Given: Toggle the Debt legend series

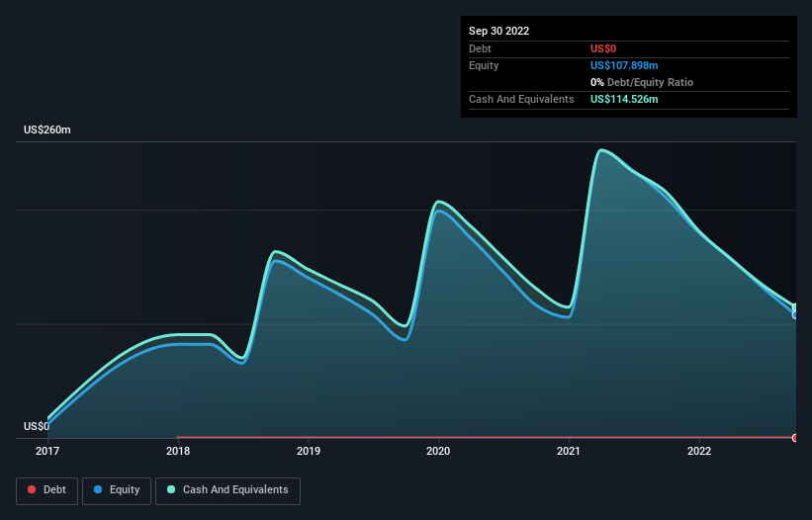Looking at the screenshot, I should [x=46, y=490].
